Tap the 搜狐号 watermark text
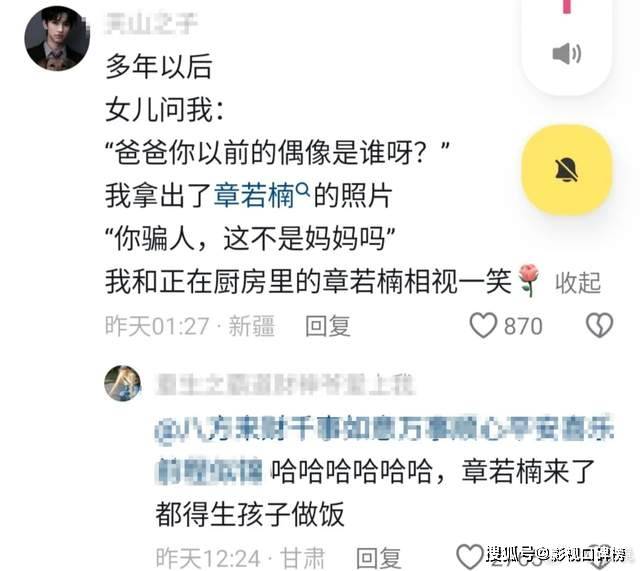The image size is (640, 571). (x=556, y=555)
